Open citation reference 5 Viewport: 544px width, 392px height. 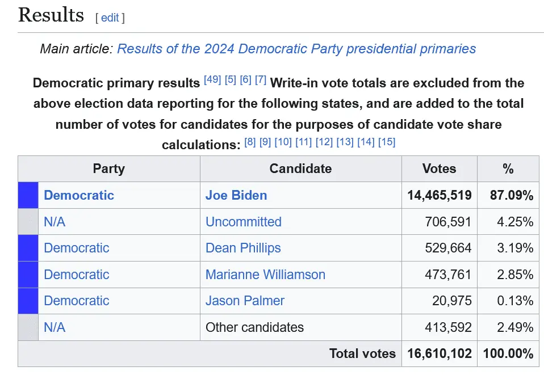point(231,80)
